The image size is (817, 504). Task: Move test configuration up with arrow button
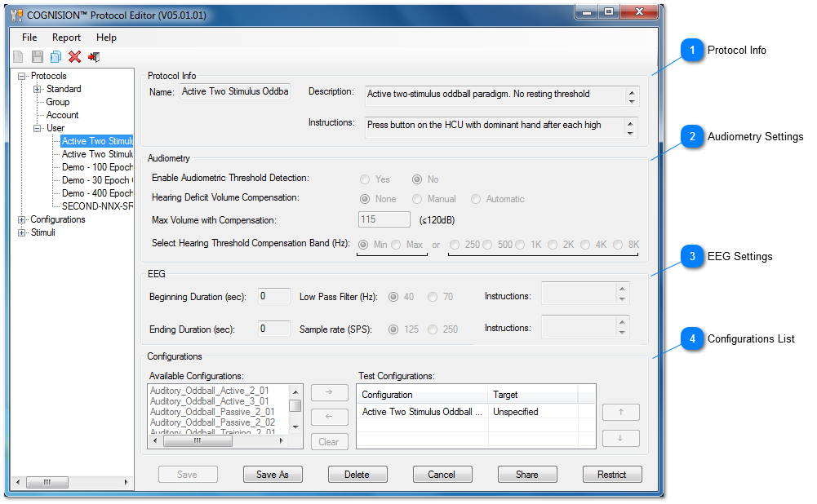coord(620,413)
